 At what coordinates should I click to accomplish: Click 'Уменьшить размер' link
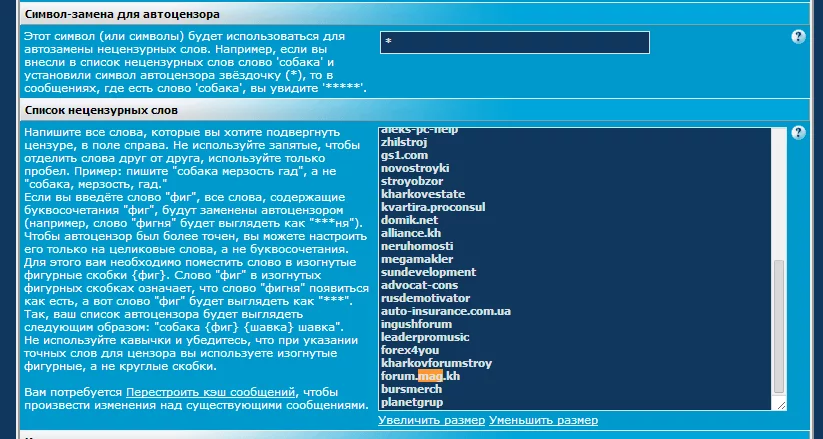click(x=543, y=420)
